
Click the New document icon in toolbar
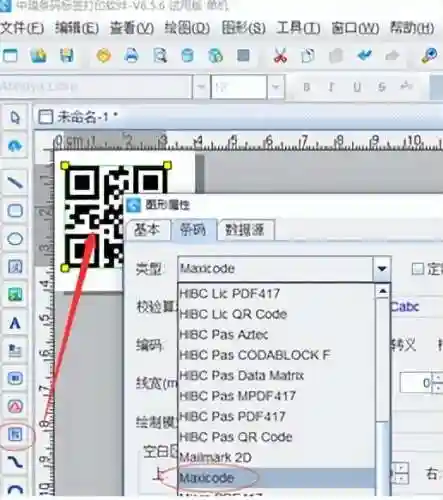tap(10, 56)
